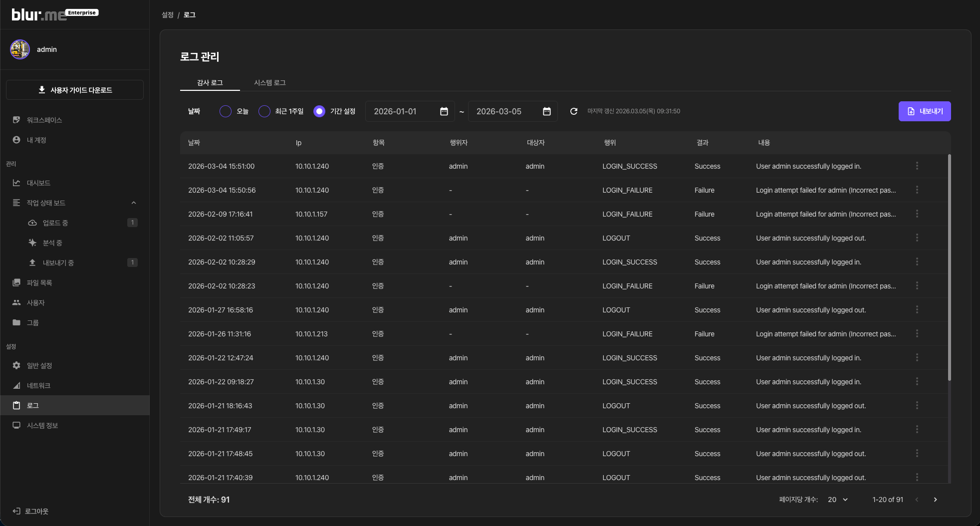
Task: Switch to the 시스템 로그 tab
Action: [x=269, y=82]
